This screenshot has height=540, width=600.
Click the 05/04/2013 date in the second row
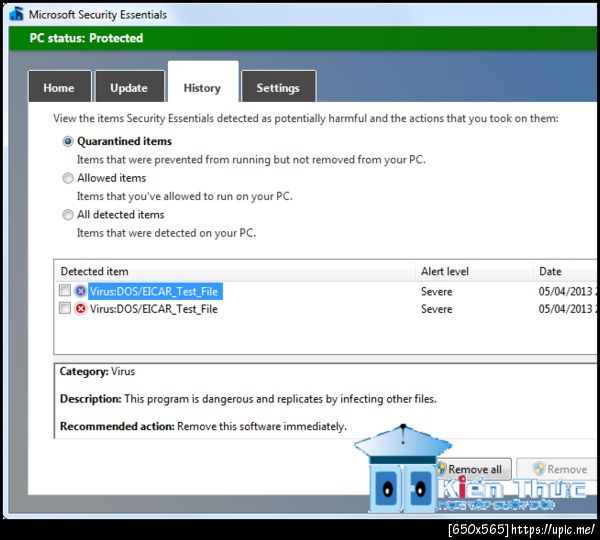pos(566,309)
